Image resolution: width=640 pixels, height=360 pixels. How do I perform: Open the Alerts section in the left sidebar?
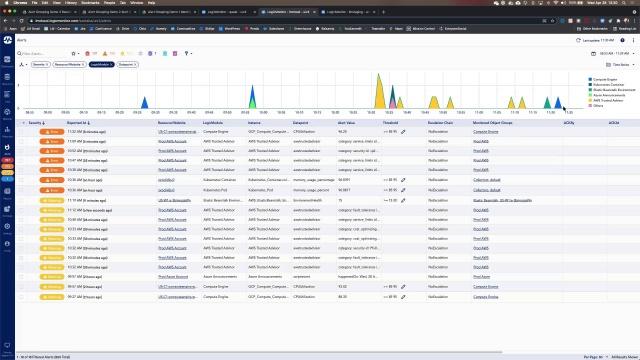7,149
